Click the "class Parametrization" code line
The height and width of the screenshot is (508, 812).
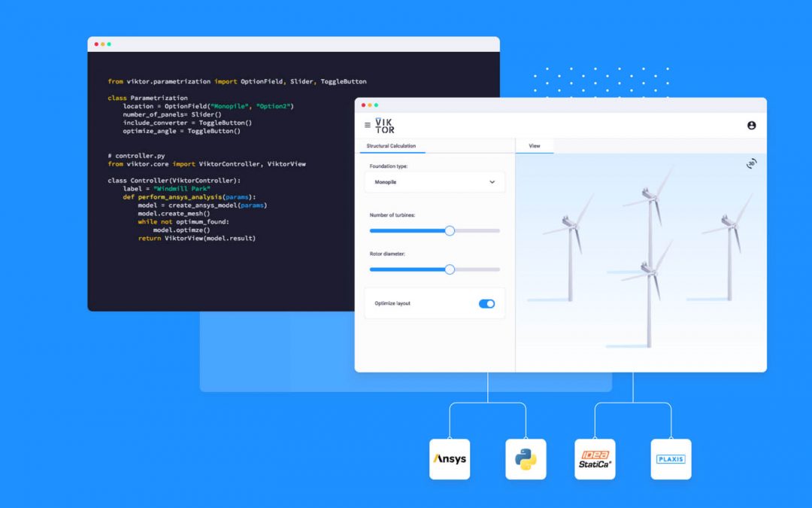[x=147, y=98]
